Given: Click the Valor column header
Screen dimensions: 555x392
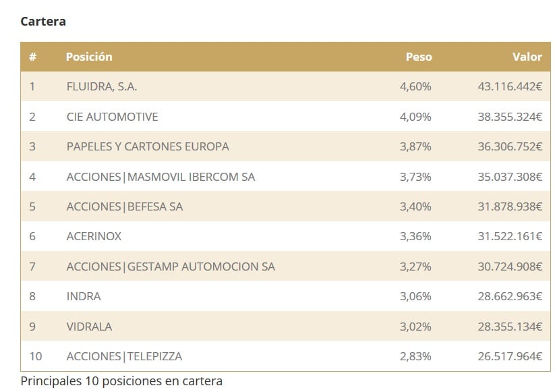Looking at the screenshot, I should (527, 57).
